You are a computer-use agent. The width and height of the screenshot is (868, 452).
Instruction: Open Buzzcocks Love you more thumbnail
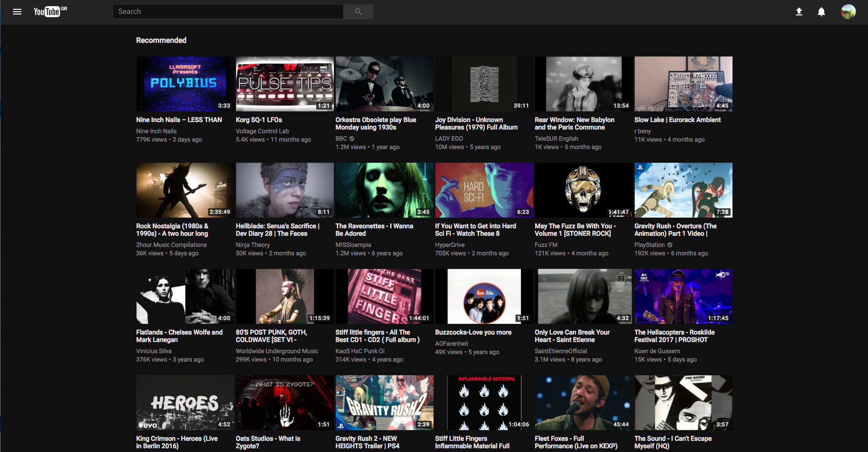(484, 296)
